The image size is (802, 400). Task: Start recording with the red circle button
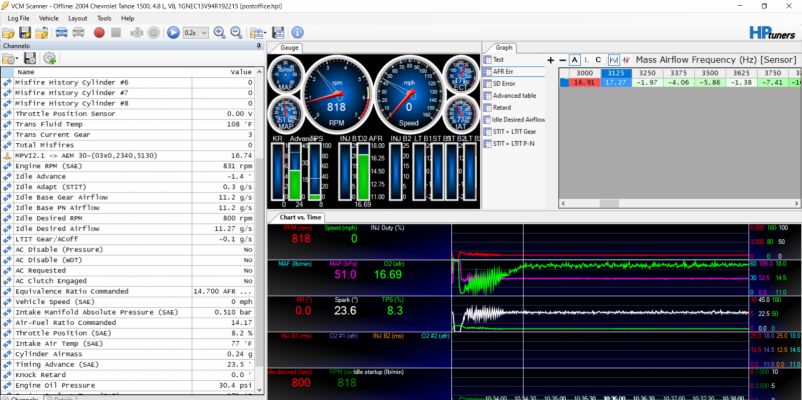tap(99, 33)
